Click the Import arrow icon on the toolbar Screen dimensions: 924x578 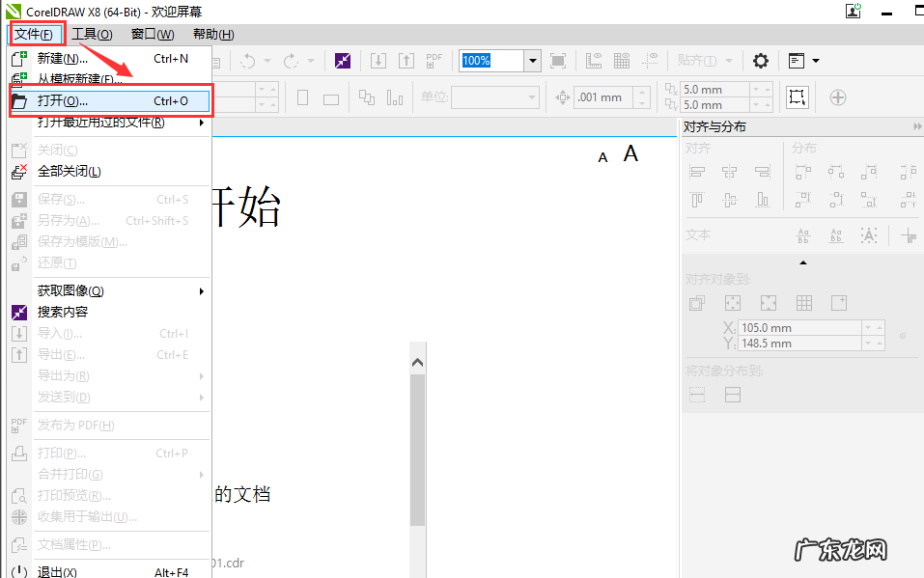pyautogui.click(x=377, y=61)
